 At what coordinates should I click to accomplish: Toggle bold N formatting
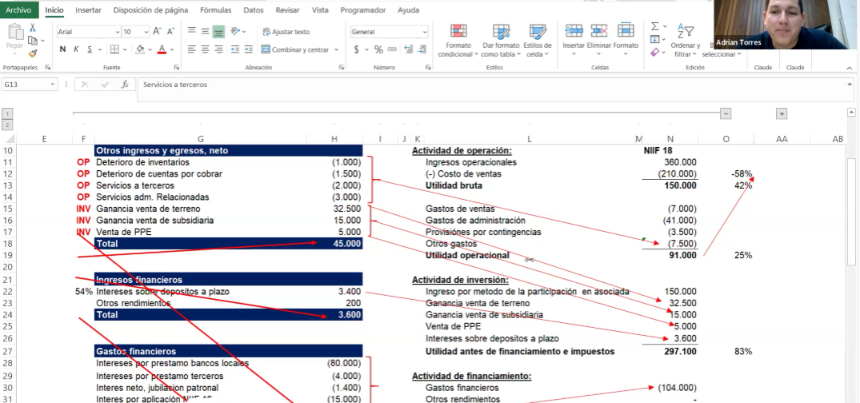[63, 49]
